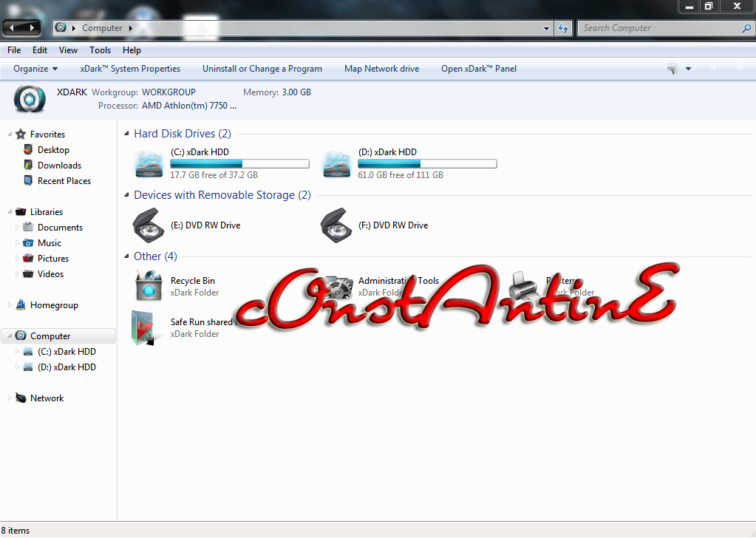The image size is (756, 538).
Task: Click the Search Computer input field
Action: pos(661,28)
